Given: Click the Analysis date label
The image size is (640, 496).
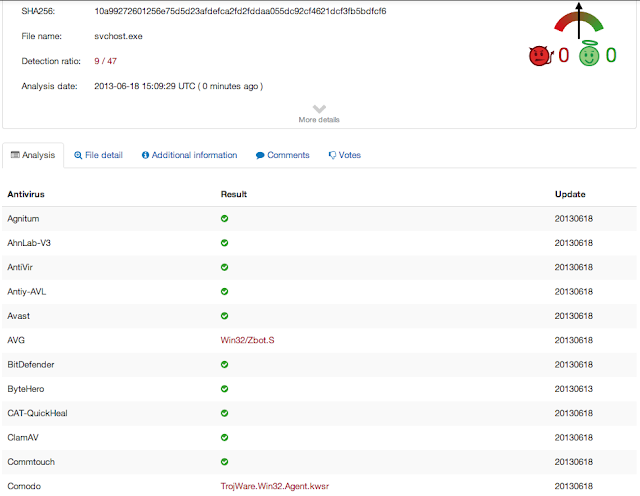Looking at the screenshot, I should pyautogui.click(x=49, y=86).
